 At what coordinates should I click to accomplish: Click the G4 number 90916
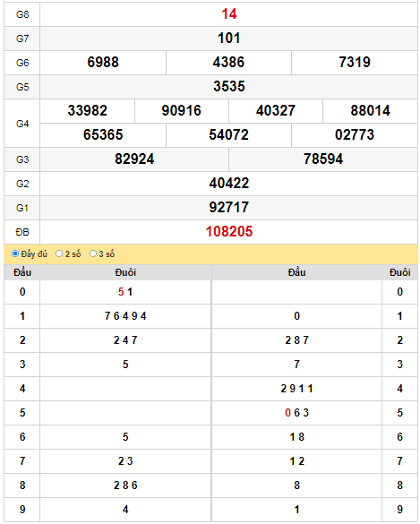pos(182,110)
